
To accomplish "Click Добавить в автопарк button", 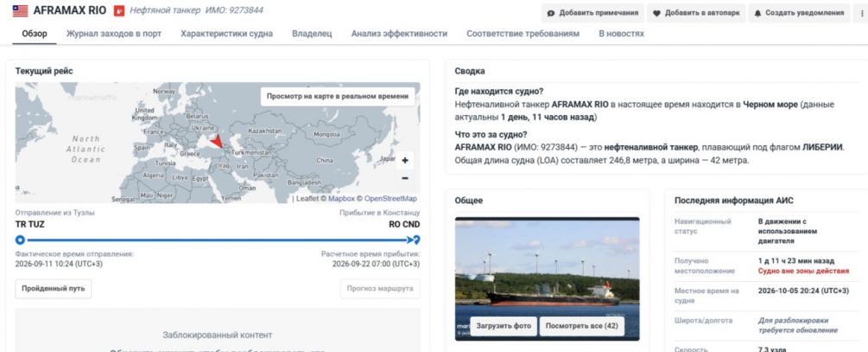I will 696,13.
